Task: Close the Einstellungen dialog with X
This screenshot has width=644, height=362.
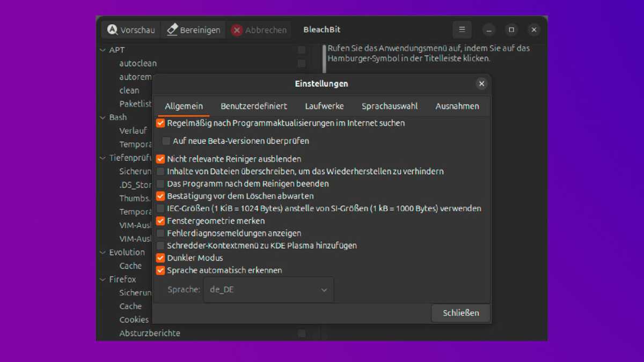Action: coord(481,84)
